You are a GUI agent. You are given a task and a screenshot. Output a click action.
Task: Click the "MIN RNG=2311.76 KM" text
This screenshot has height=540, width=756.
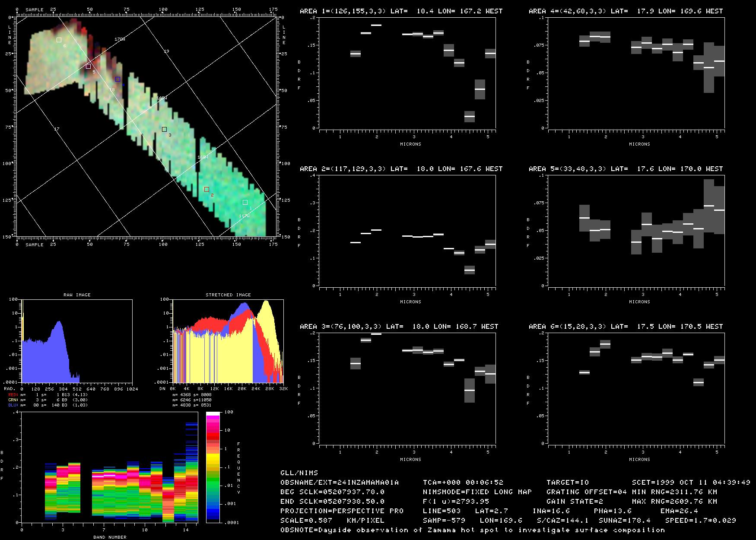(675, 492)
